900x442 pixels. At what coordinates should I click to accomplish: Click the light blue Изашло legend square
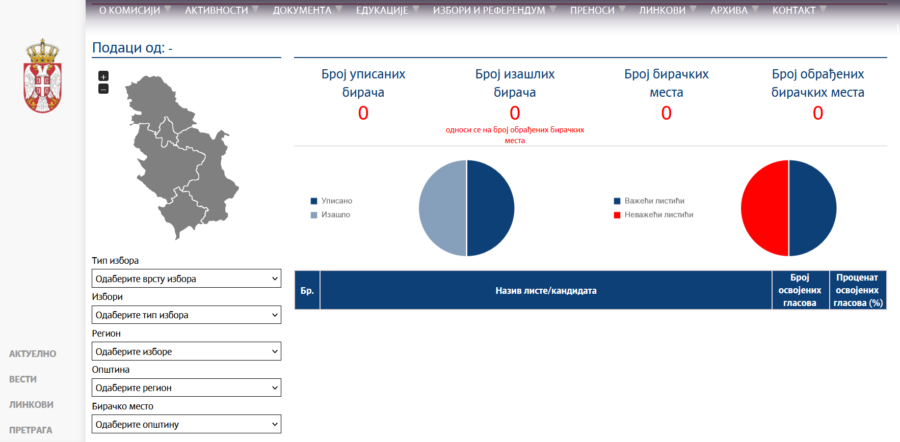314,215
